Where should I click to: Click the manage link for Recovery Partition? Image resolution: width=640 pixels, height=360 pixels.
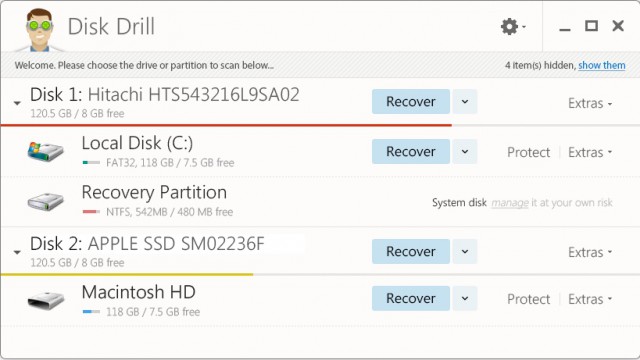[509, 203]
